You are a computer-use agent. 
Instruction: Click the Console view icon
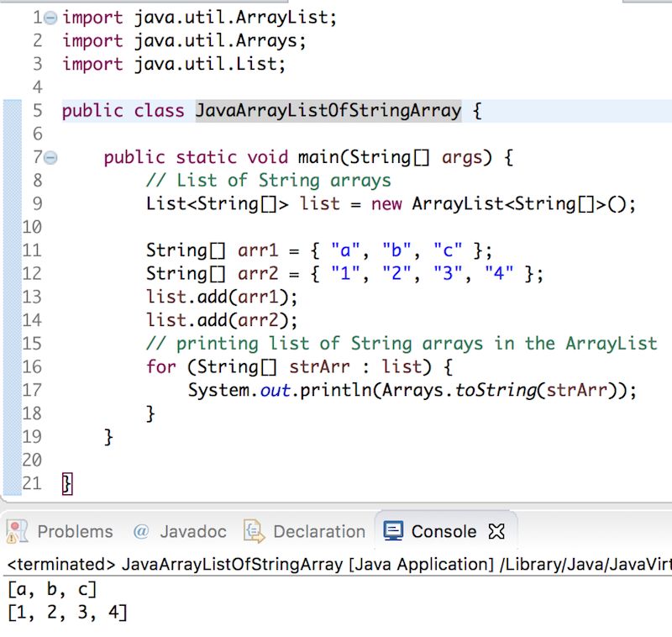(x=391, y=531)
